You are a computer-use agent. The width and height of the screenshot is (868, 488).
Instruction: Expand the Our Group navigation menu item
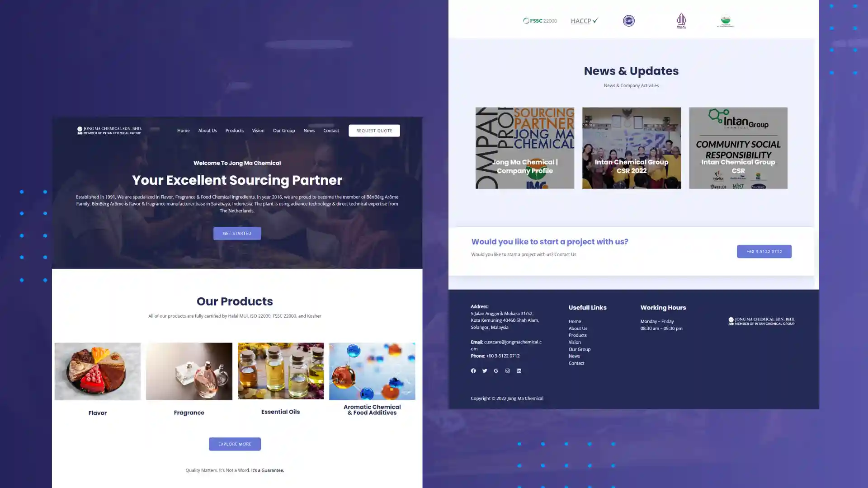point(284,131)
